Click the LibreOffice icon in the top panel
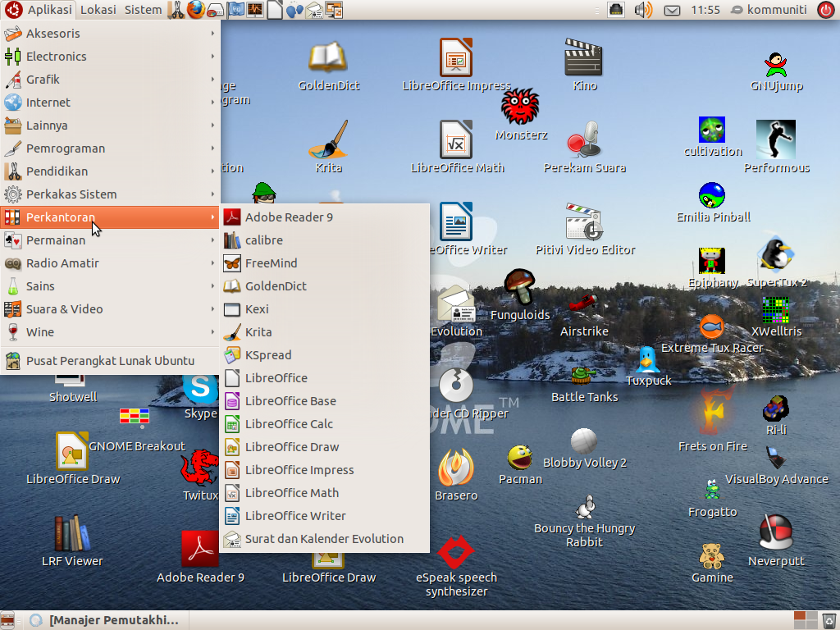This screenshot has width=840, height=630. [275, 9]
